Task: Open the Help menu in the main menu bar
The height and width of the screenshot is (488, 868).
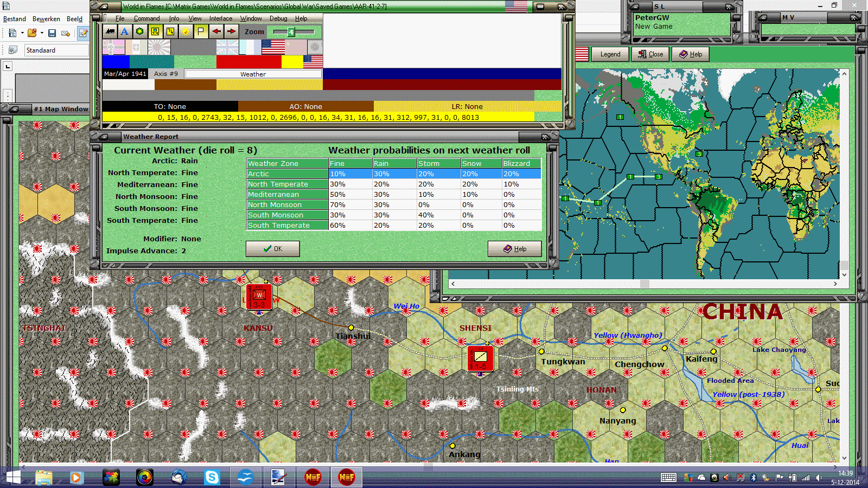Action: [301, 18]
